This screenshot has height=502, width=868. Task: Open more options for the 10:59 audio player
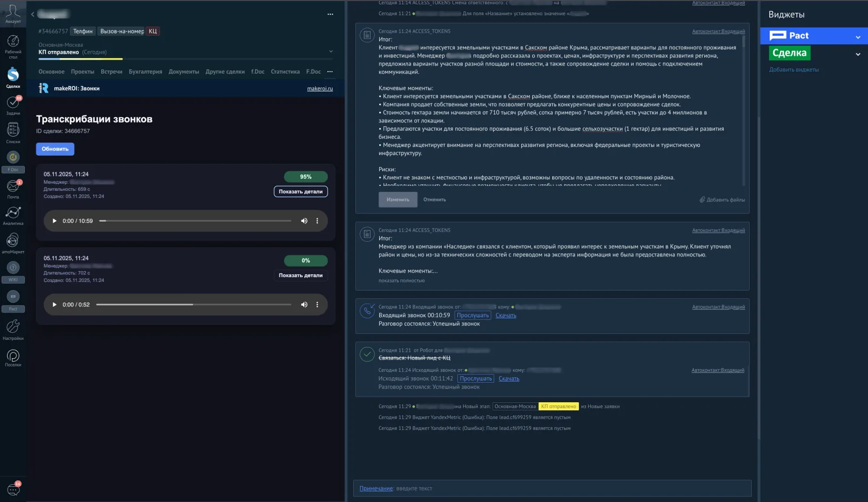pos(317,221)
